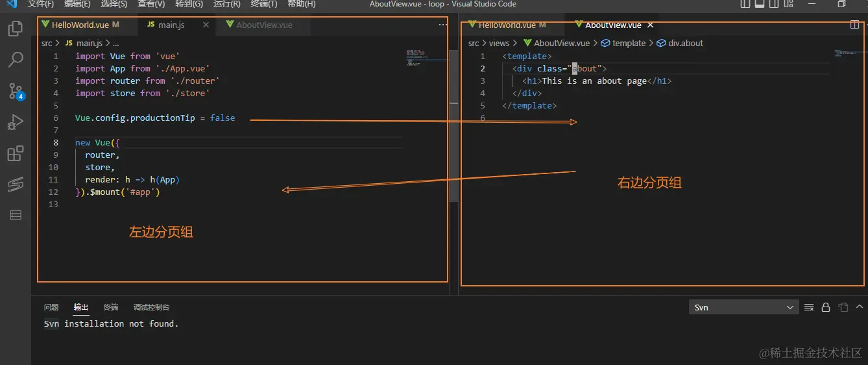Minimize the VS Code window
The image size is (868, 365).
pos(812,4)
